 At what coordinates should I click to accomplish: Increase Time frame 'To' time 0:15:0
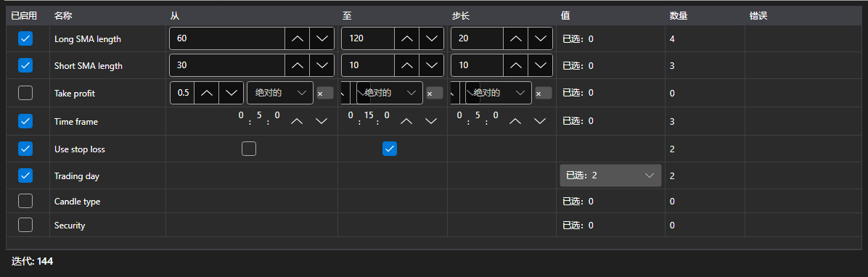point(407,121)
